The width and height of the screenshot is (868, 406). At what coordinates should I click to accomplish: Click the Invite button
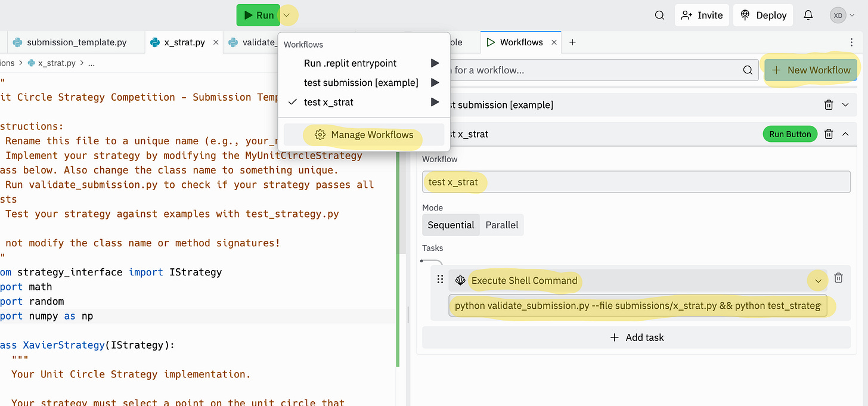[x=702, y=16]
